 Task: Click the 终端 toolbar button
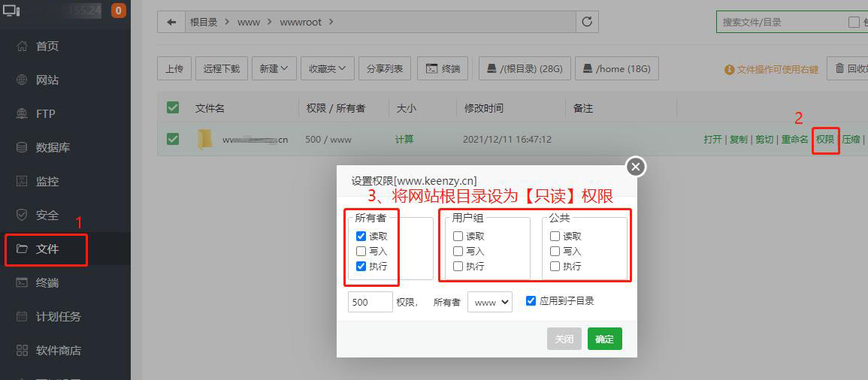(443, 68)
